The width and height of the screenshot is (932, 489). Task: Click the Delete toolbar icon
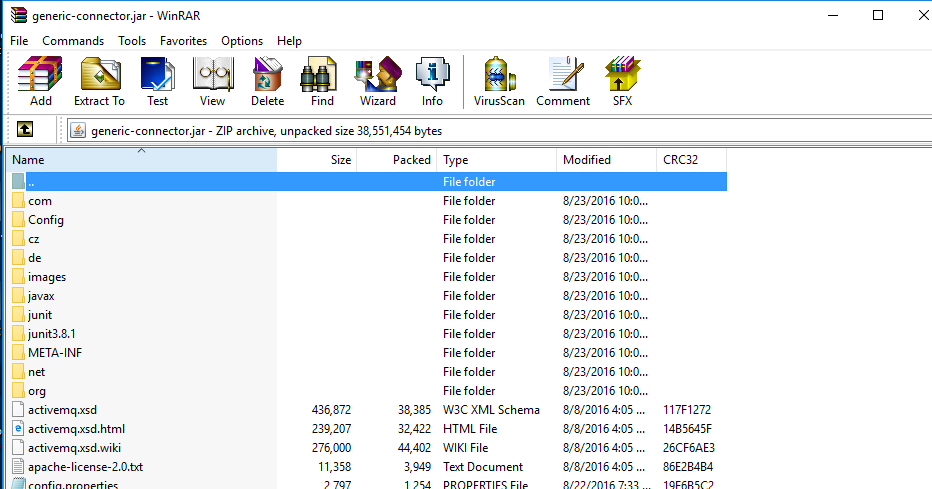tap(267, 81)
